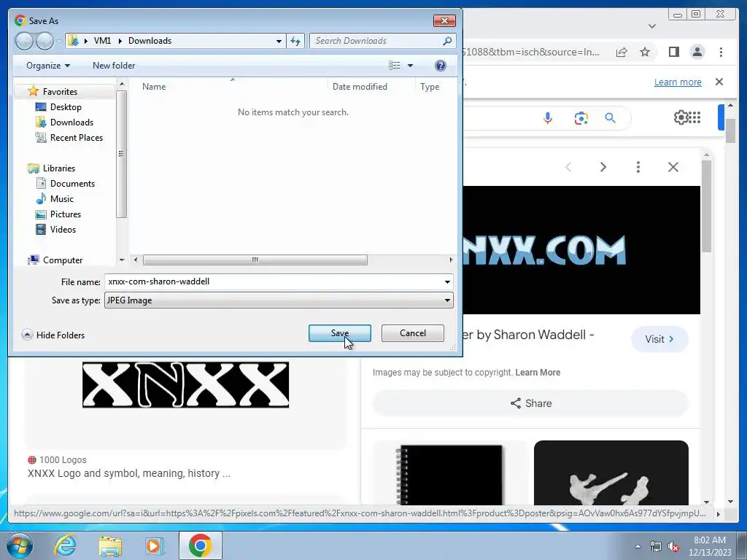Open the spiral notebook related image
Screen dimensions: 747x560
[x=449, y=473]
